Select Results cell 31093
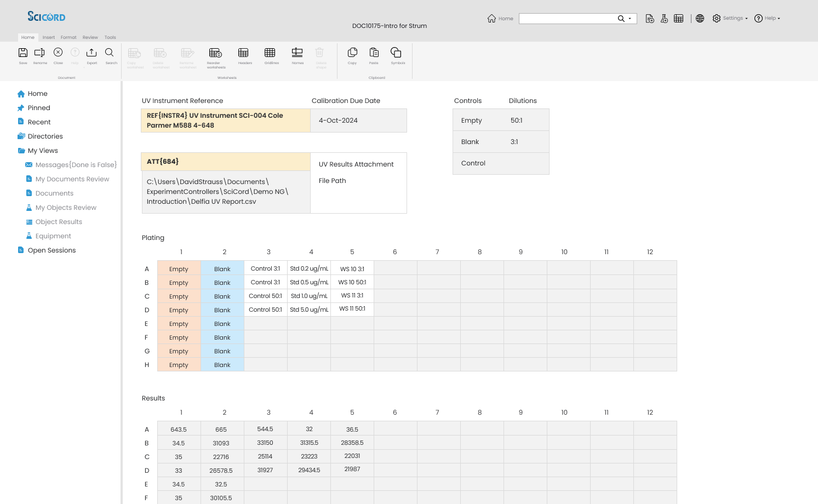 point(221,443)
